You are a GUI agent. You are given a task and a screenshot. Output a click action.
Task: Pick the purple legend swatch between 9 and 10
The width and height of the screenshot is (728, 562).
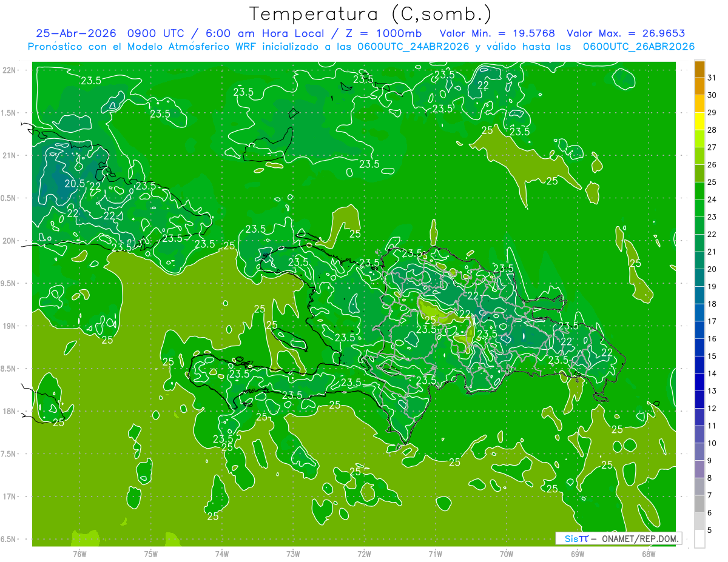(699, 452)
